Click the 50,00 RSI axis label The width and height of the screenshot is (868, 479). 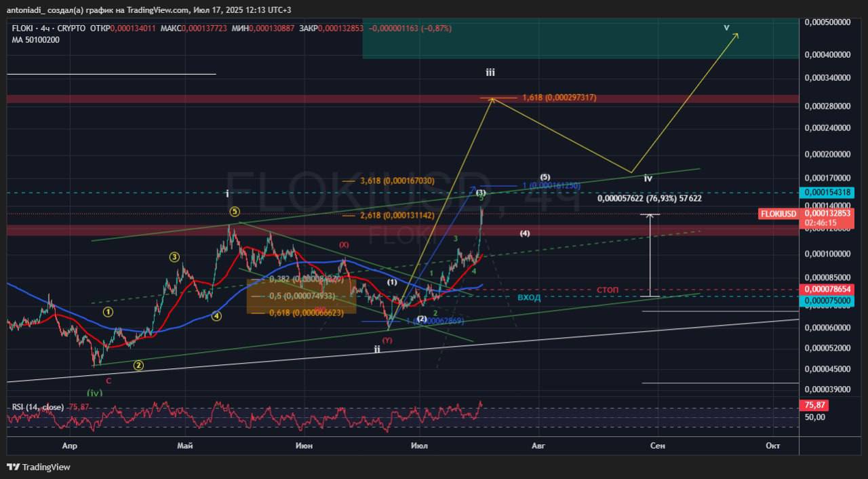point(815,417)
